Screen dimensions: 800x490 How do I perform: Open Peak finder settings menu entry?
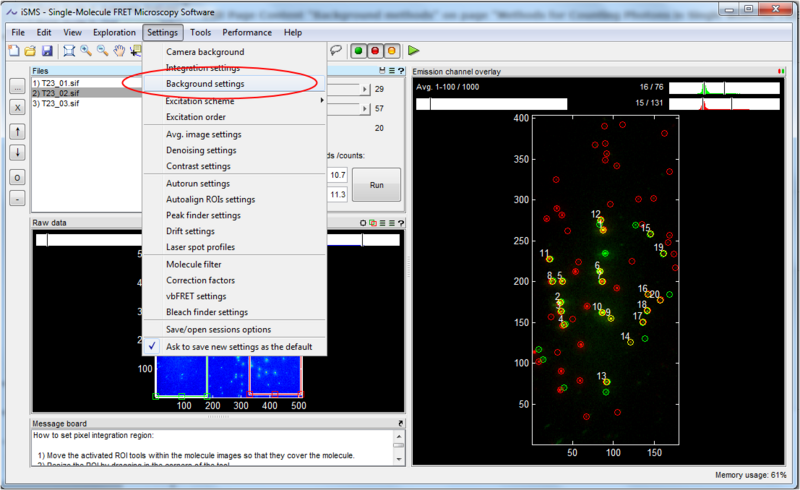(203, 215)
